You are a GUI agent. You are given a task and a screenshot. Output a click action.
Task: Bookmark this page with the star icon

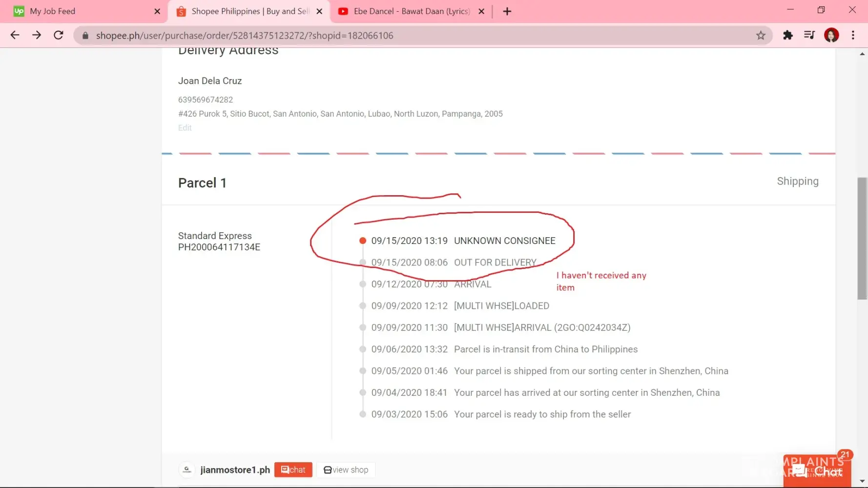[x=761, y=35]
